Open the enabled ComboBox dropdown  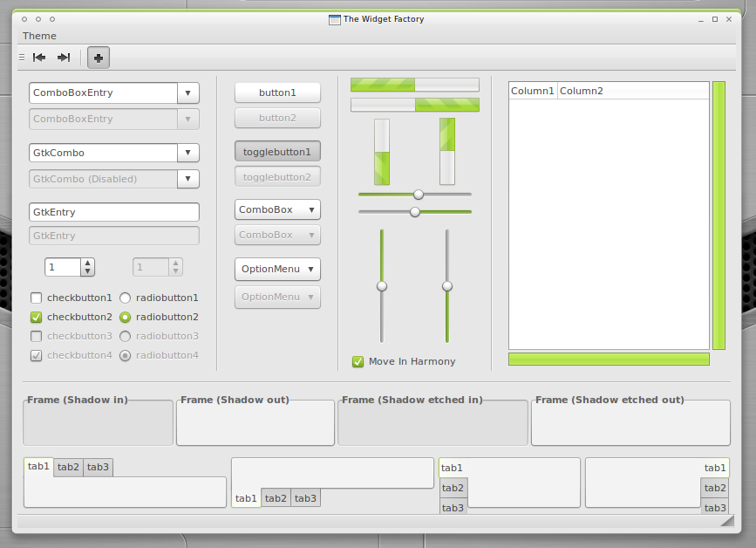[x=277, y=209]
